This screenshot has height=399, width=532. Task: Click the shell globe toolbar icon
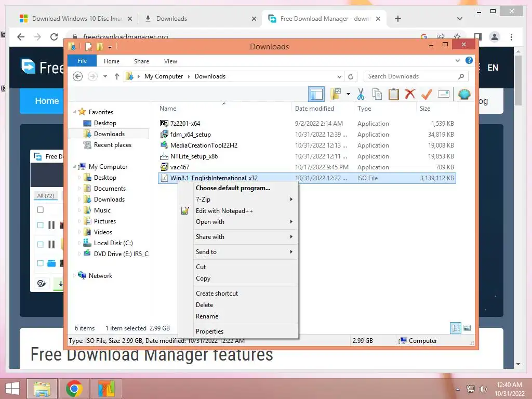pos(464,94)
